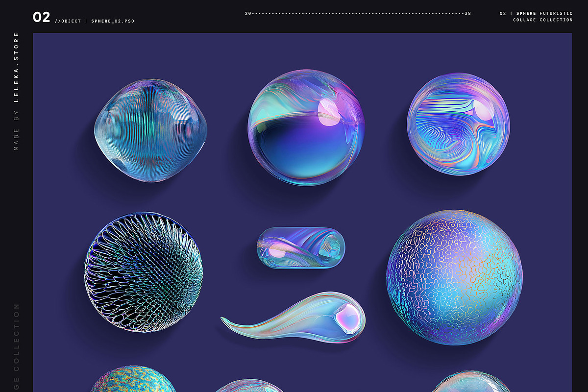Select the pill-shaped glass capsule object
This screenshot has height=392, width=588.
(x=301, y=248)
